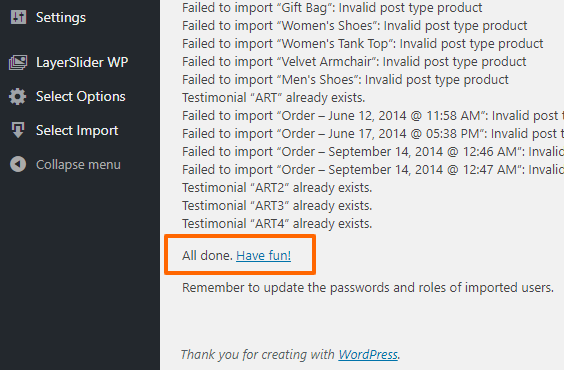Click the Failed to import "Men's Shoes" line
This screenshot has height=370, width=564.
click(x=345, y=80)
